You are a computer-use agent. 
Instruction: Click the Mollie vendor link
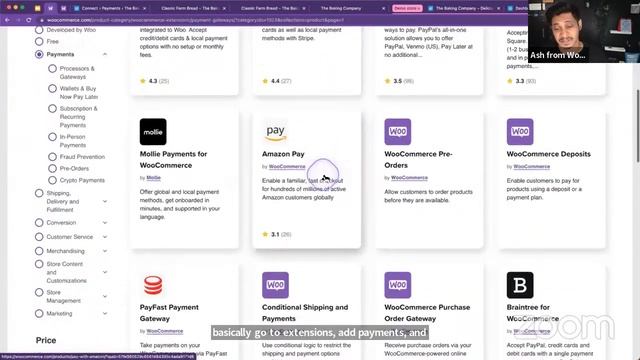153,178
